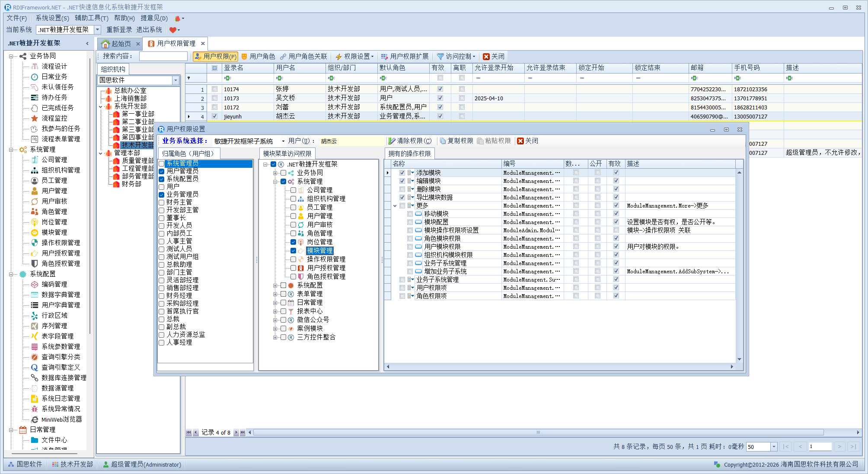Check the 财务主管 role checkbox
This screenshot has height=474, width=868.
[x=161, y=202]
